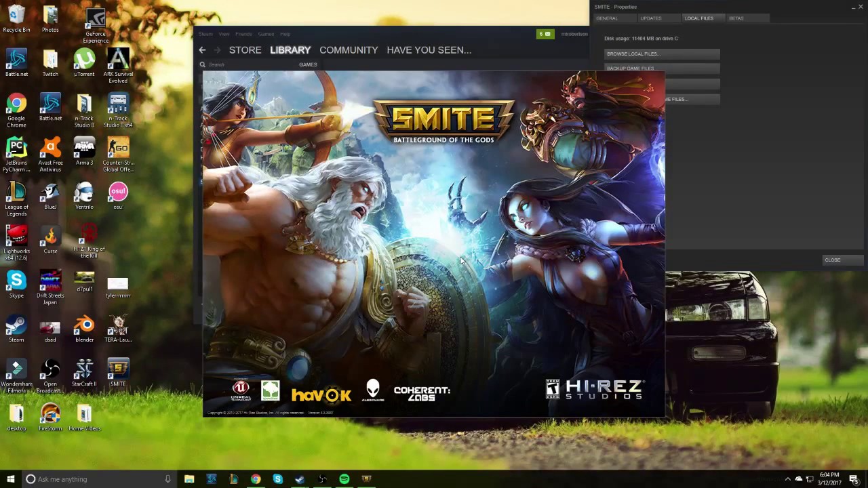868x488 pixels.
Task: Open the Photos desktop icon
Action: point(50,19)
